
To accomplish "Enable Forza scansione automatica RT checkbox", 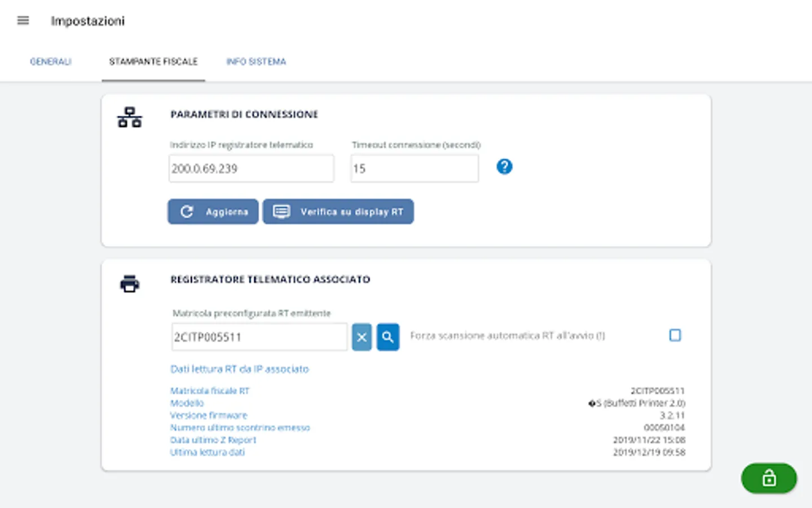I will (675, 335).
